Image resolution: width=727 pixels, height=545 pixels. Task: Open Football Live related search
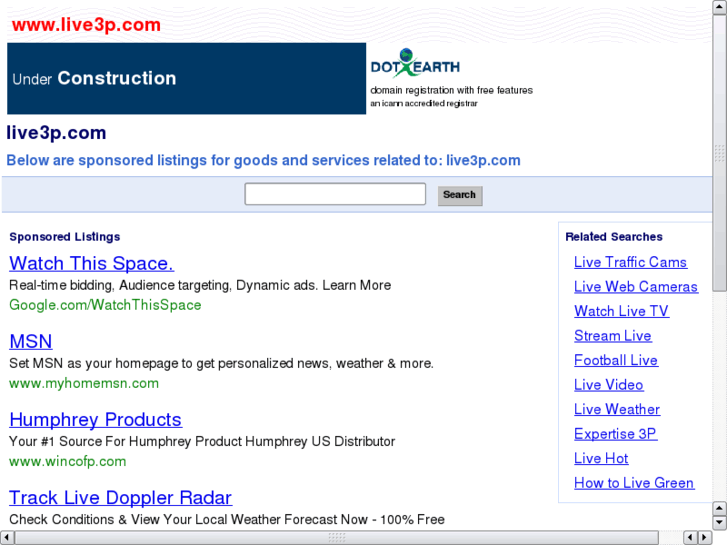[x=616, y=360]
